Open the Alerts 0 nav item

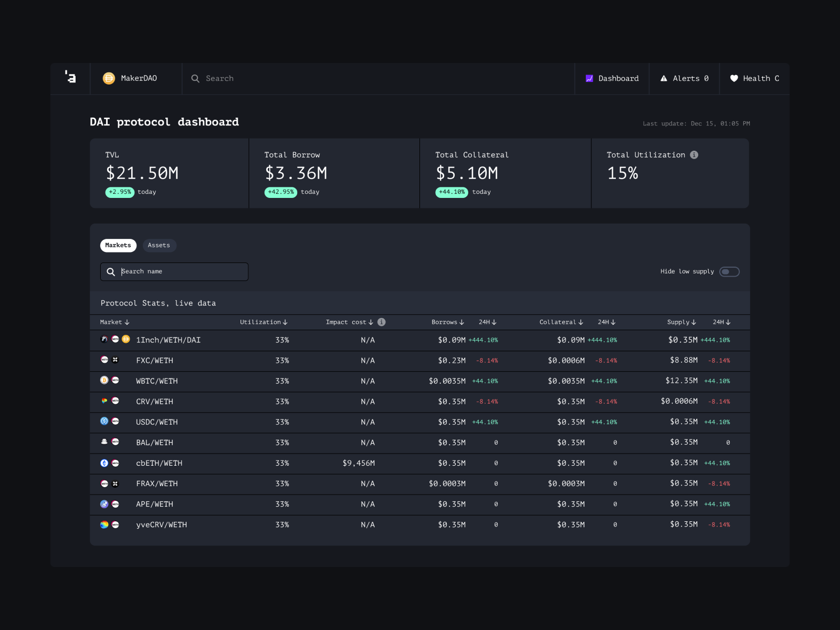coord(685,78)
